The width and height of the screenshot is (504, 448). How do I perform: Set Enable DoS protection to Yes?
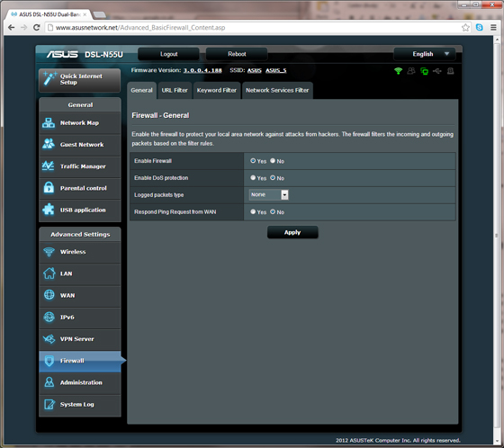tap(253, 178)
